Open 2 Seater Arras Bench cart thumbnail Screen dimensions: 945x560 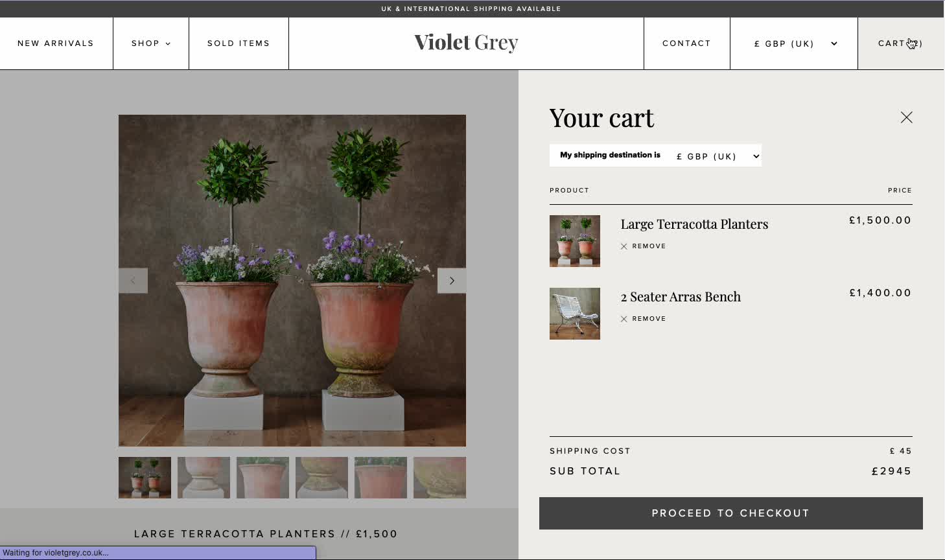pyautogui.click(x=575, y=314)
